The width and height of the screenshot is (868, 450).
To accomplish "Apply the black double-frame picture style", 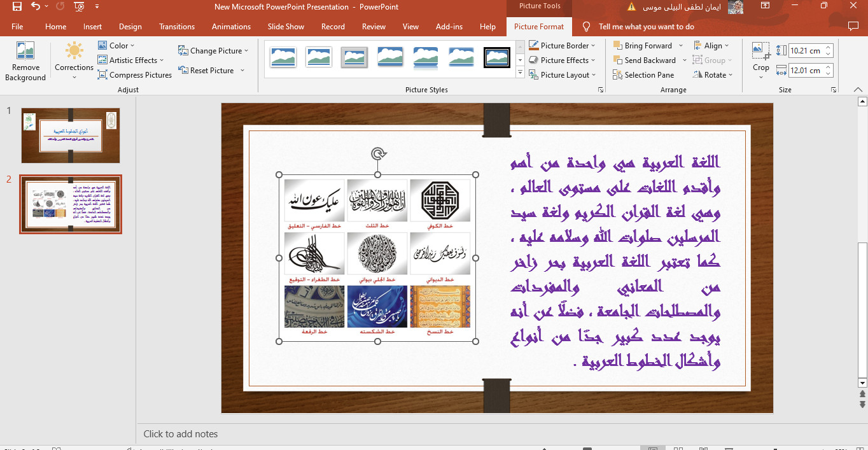I will point(497,57).
